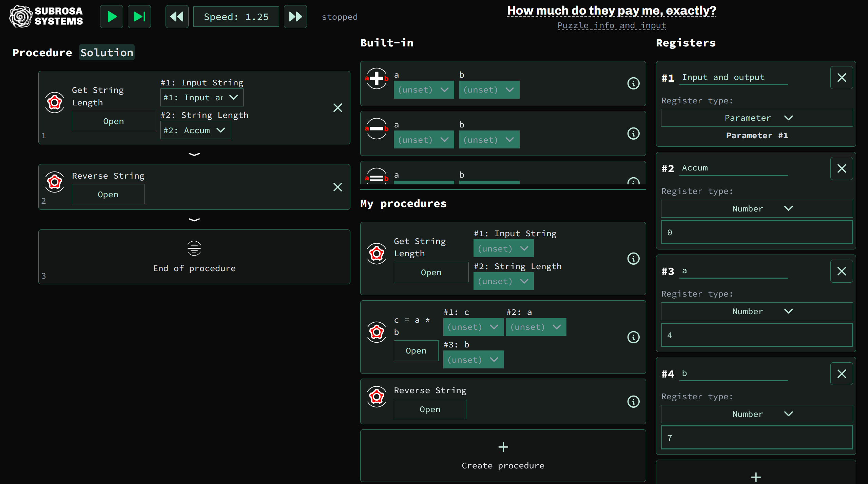The height and width of the screenshot is (484, 868).
Task: Open Reverse String in My procedures
Action: pos(430,409)
